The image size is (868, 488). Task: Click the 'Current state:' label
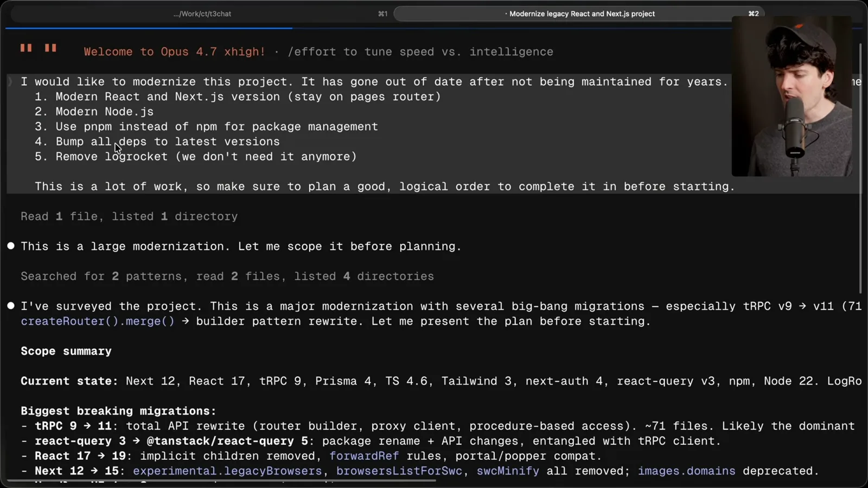(69, 381)
